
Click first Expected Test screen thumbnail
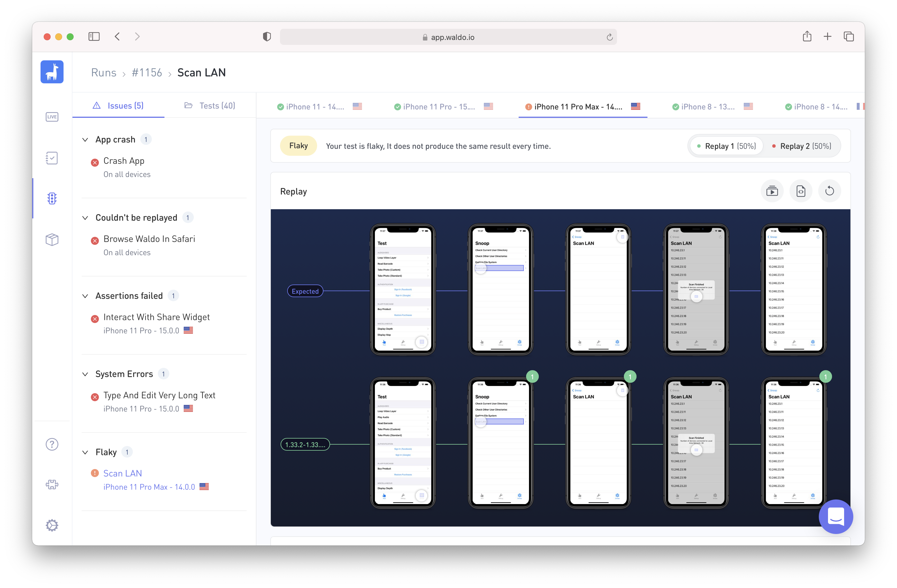(402, 289)
